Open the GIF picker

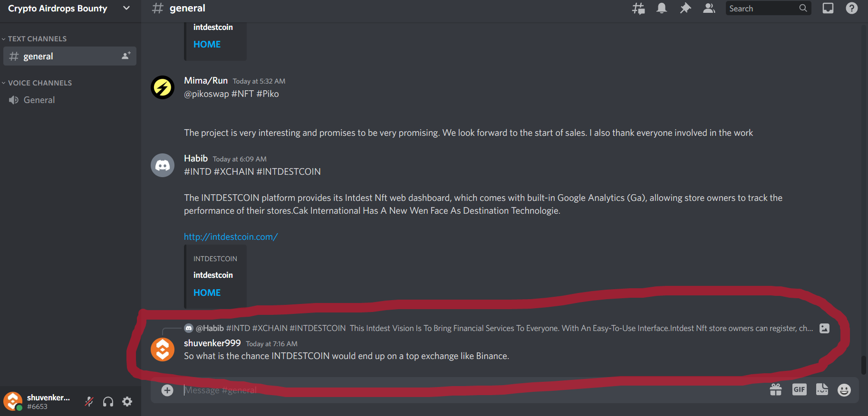coord(800,390)
